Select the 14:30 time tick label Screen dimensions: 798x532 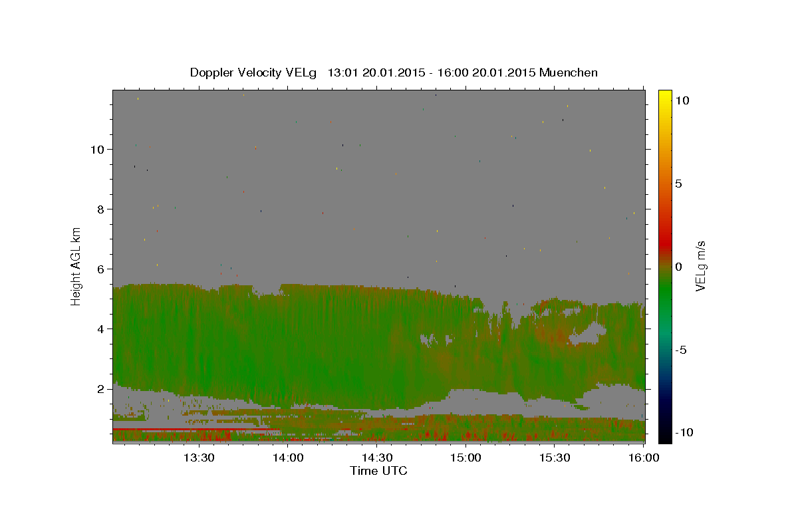(x=376, y=458)
